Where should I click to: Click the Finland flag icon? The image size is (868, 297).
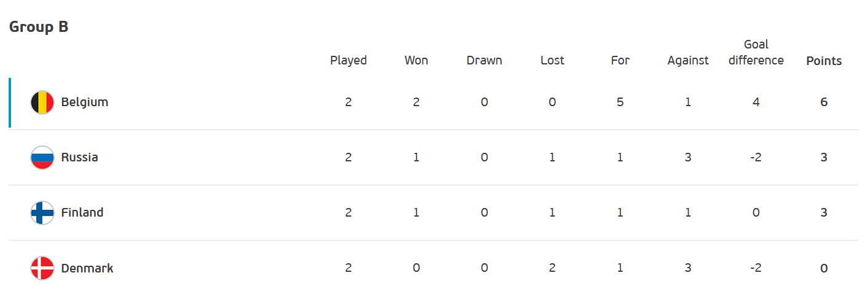click(x=42, y=213)
